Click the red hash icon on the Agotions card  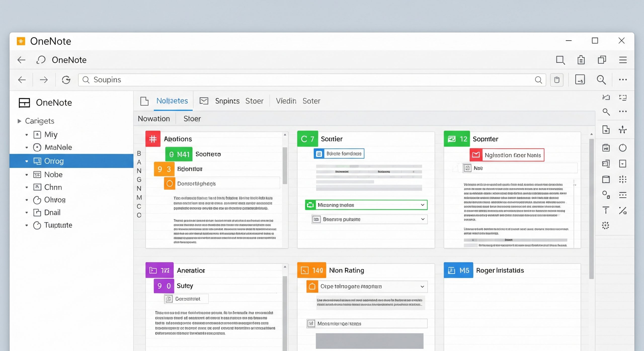click(153, 139)
